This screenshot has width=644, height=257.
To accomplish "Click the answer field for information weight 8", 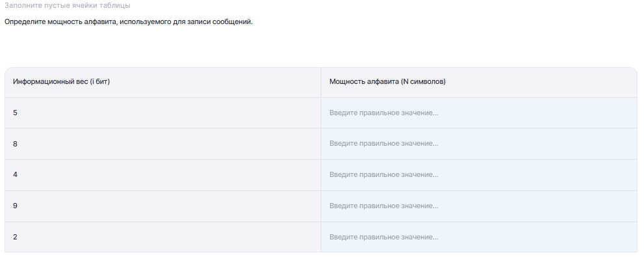I will (x=479, y=144).
